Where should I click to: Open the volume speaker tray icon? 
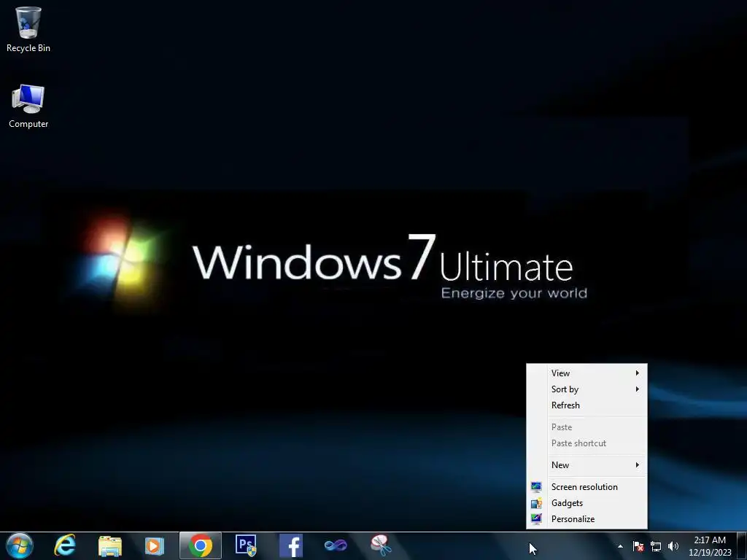click(x=673, y=546)
